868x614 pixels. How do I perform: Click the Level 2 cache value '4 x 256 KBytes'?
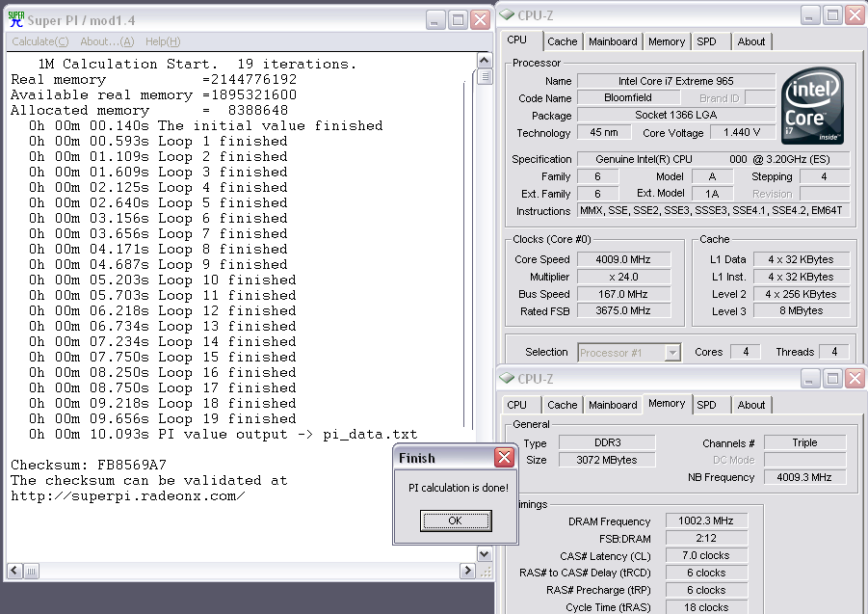pyautogui.click(x=801, y=293)
